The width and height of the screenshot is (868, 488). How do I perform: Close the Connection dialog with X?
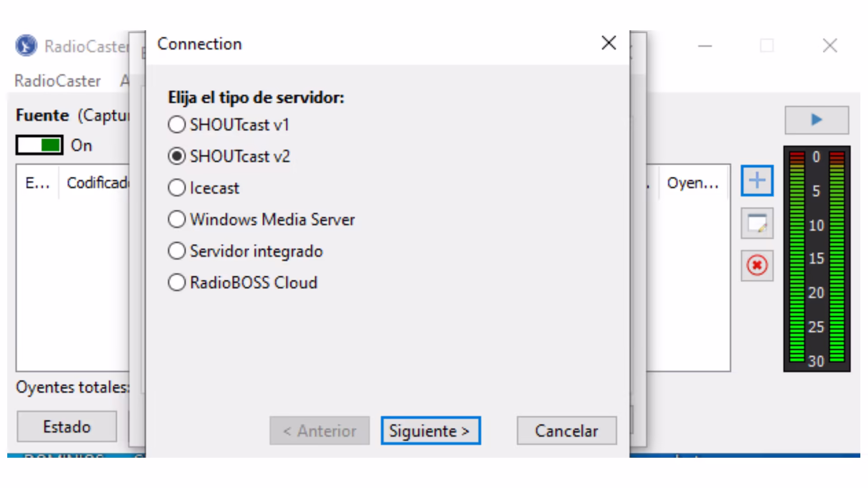click(x=609, y=43)
